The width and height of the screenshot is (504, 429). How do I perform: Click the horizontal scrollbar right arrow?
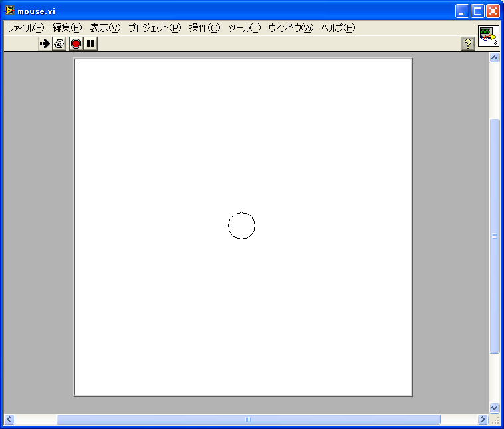(483, 419)
